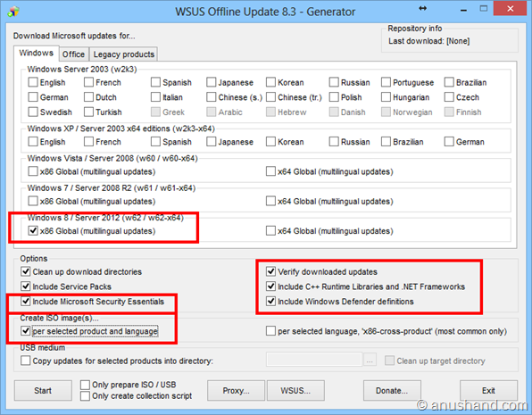This screenshot has height=415, width=532.
Task: Check German under XP / Server 2003 x64
Action: (449, 142)
